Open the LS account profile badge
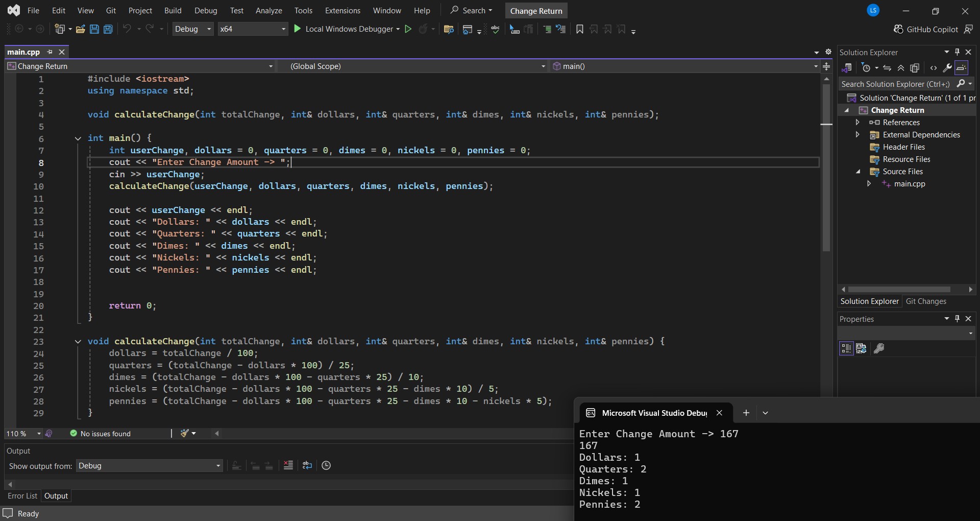980x521 pixels. click(873, 10)
